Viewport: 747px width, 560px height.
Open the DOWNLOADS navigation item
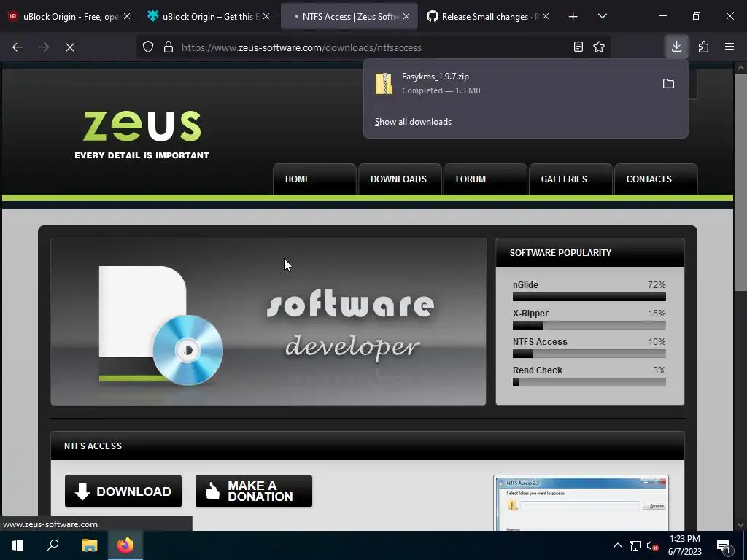pos(399,179)
